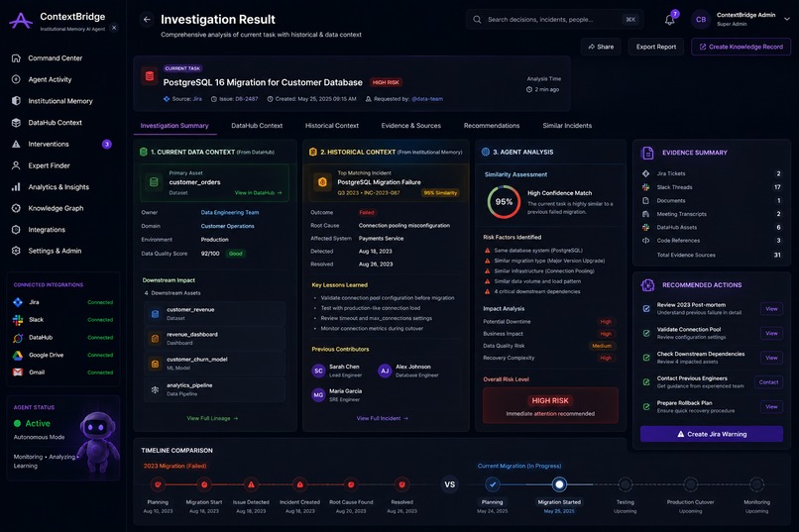Click the back arrow button

coord(147,20)
